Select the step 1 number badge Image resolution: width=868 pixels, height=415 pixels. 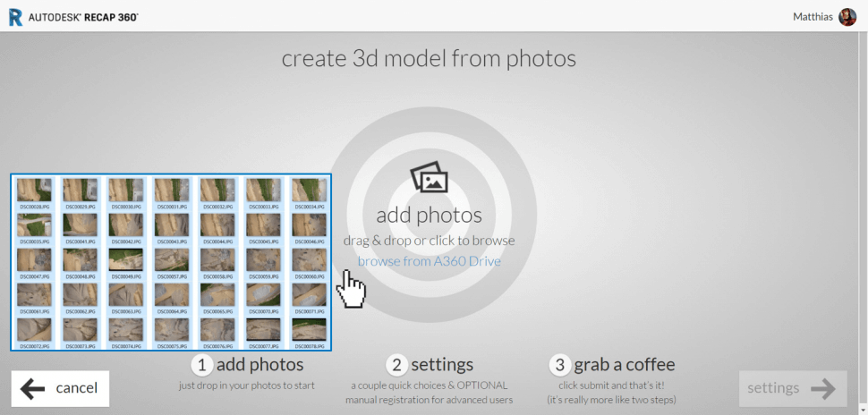pyautogui.click(x=202, y=365)
